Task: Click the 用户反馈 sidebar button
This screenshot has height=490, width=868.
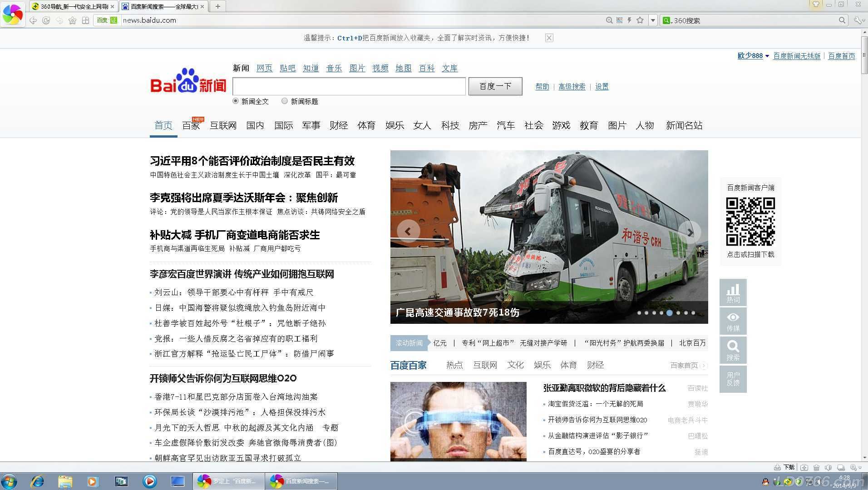Action: click(733, 379)
